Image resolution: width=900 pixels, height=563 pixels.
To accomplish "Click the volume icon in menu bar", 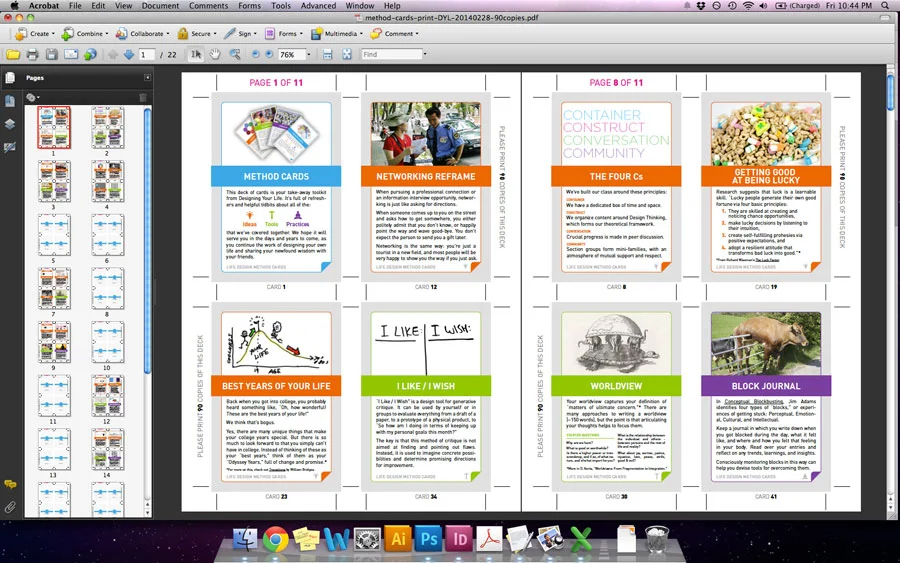I will [x=763, y=6].
